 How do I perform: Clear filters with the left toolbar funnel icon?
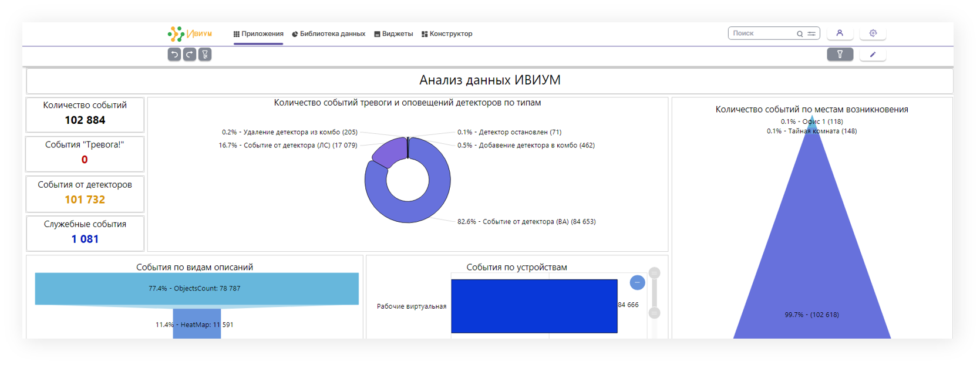pyautogui.click(x=205, y=55)
